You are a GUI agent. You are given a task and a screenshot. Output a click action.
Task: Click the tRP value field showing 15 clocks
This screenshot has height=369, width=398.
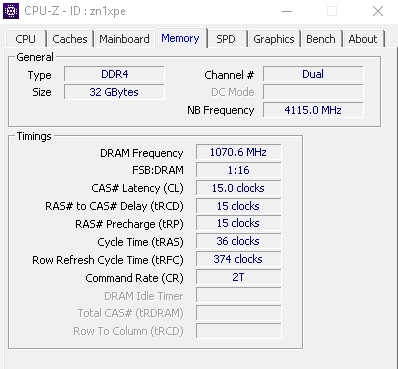[x=238, y=223]
